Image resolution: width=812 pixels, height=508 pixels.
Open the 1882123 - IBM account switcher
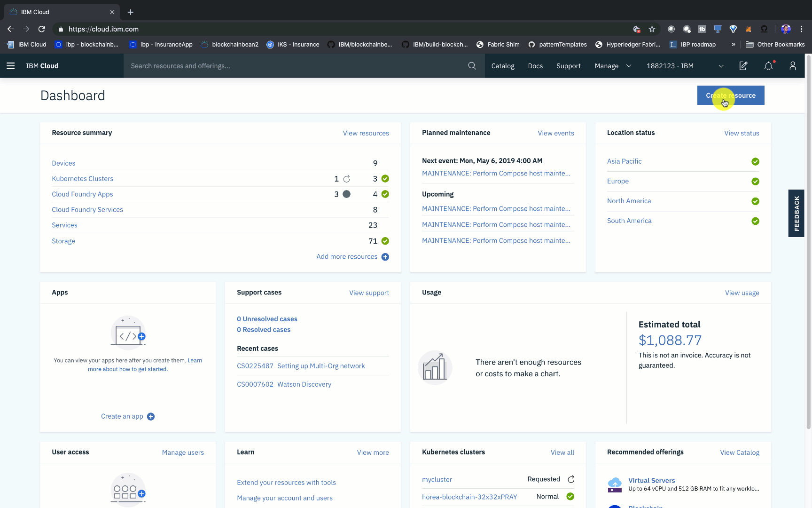(685, 66)
